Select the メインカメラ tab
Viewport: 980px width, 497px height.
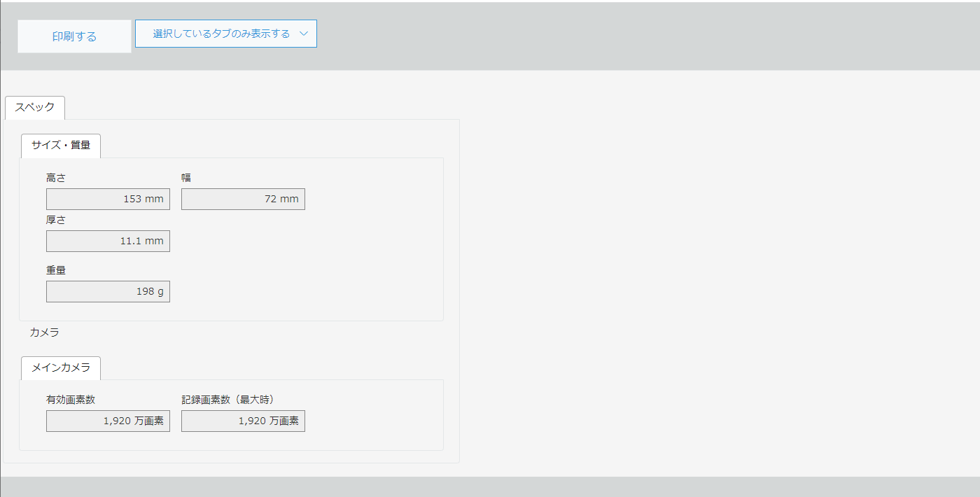coord(60,368)
